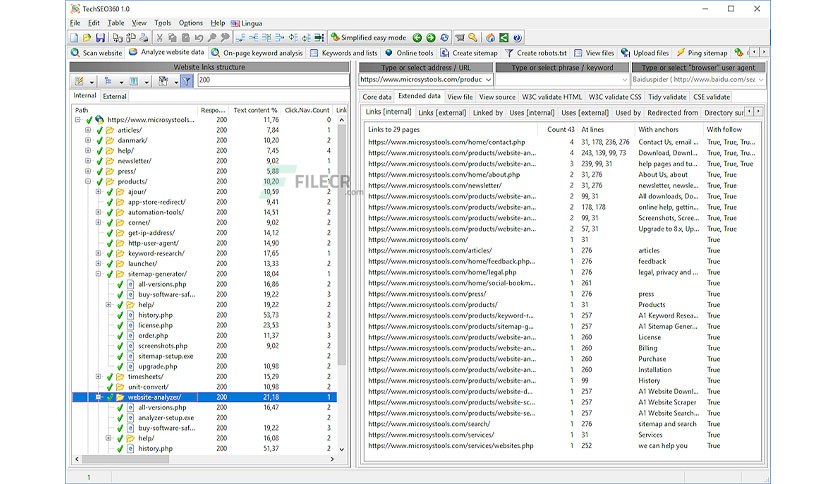Navigate back with the green left arrow
Viewport: 836px width, 484px height.
click(417, 38)
